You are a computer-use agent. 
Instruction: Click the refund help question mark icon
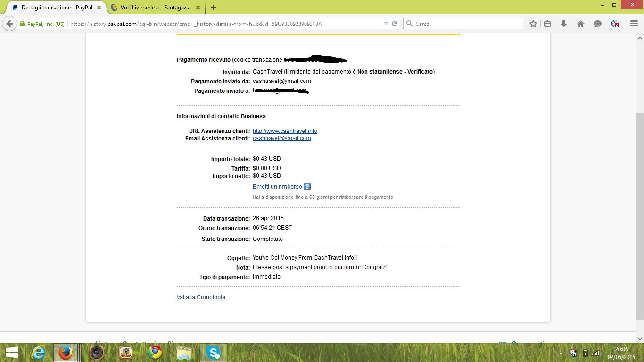click(307, 187)
